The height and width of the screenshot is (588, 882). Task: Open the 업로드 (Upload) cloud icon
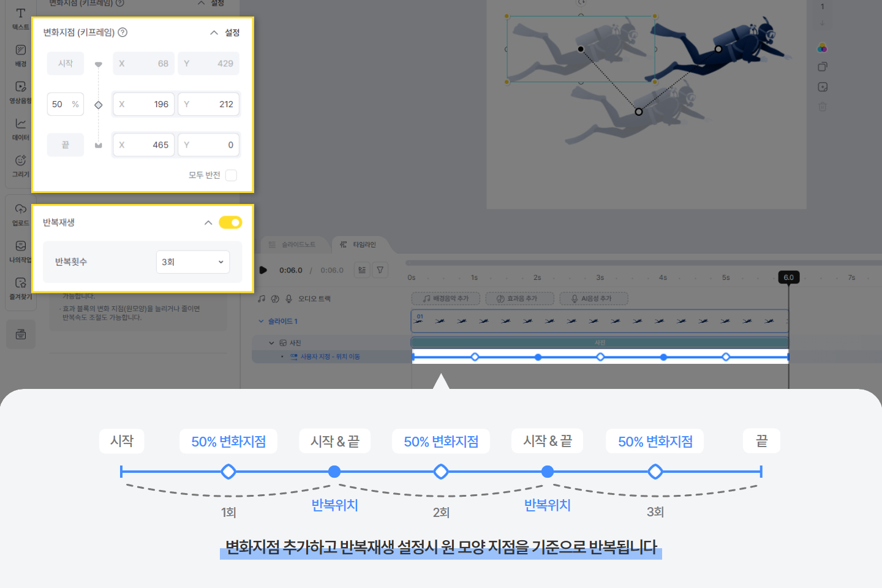click(20, 213)
